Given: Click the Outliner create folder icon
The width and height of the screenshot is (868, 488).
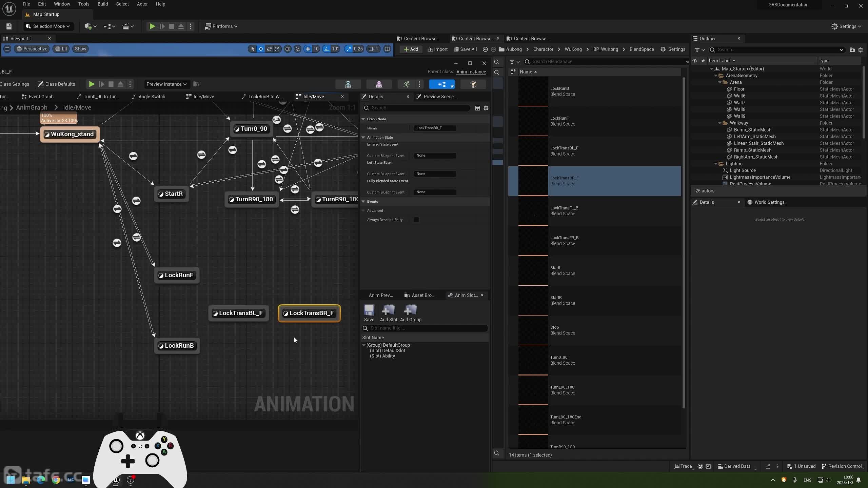Looking at the screenshot, I should (x=852, y=50).
